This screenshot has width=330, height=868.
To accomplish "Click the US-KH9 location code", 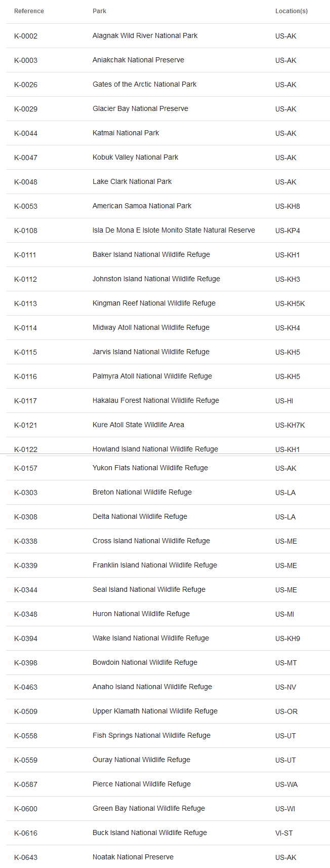I will pyautogui.click(x=287, y=638).
